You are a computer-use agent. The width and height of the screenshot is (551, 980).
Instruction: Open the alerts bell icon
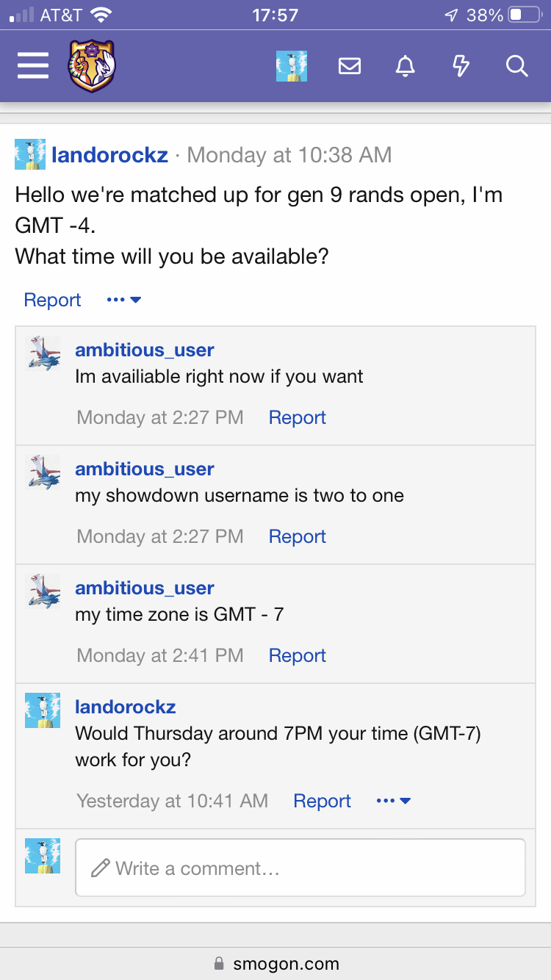405,66
